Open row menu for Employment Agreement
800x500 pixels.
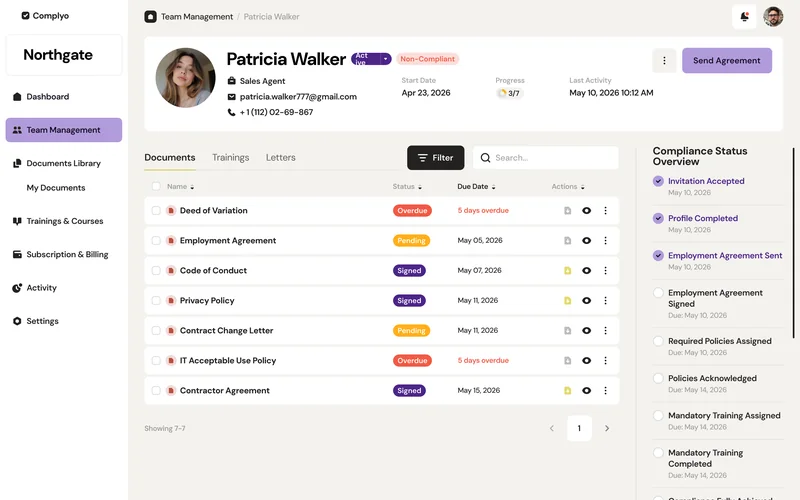tap(606, 241)
